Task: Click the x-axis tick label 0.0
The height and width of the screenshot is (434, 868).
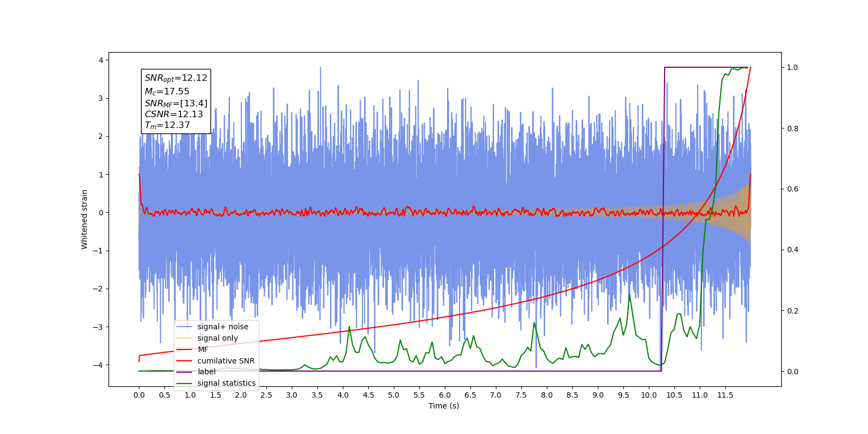Action: pyautogui.click(x=139, y=395)
